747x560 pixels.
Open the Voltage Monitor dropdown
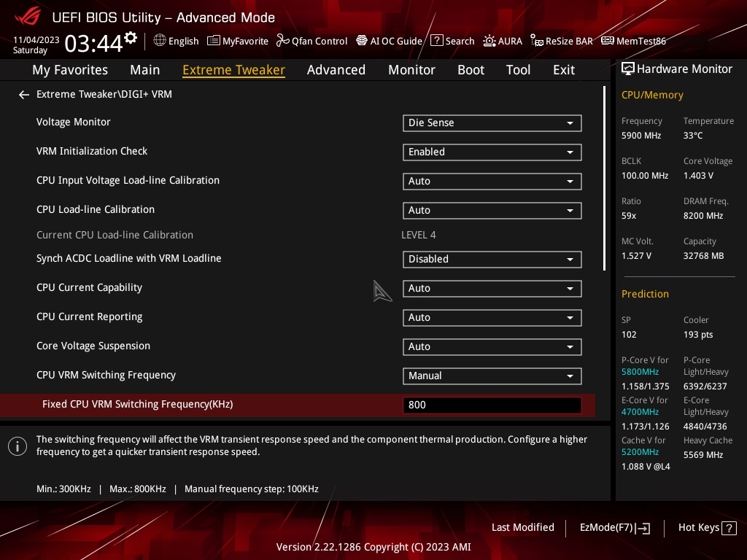tap(492, 122)
